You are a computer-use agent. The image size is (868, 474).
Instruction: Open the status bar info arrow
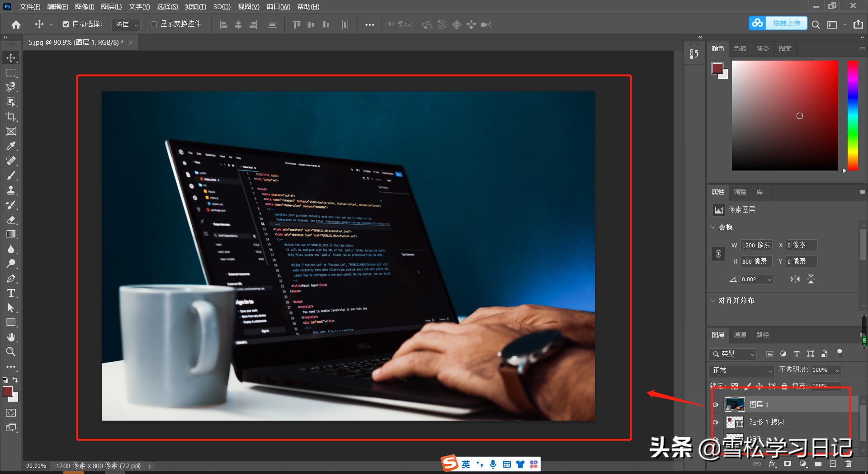149,466
